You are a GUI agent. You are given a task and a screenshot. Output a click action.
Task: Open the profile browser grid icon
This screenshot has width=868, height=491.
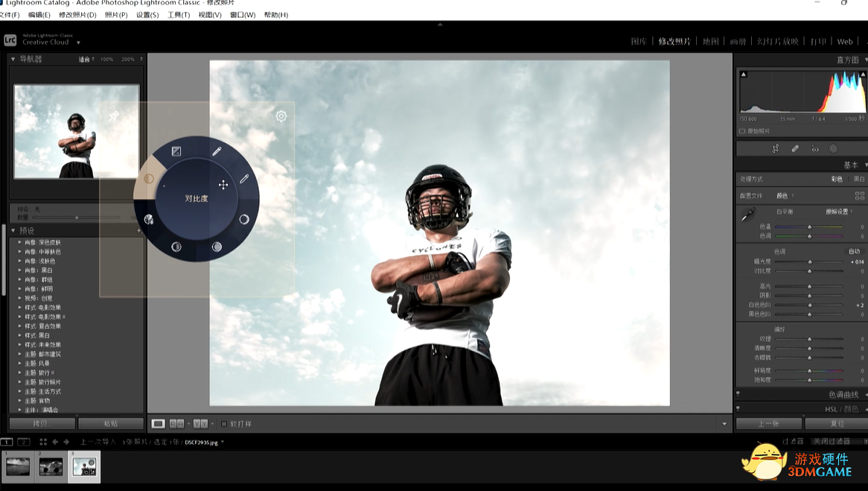tap(860, 196)
